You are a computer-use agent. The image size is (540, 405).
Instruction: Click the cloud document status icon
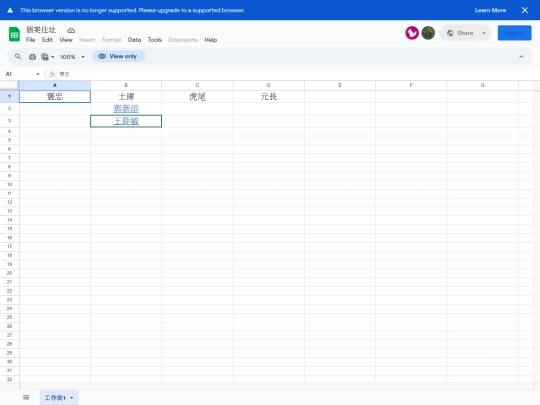pos(71,30)
